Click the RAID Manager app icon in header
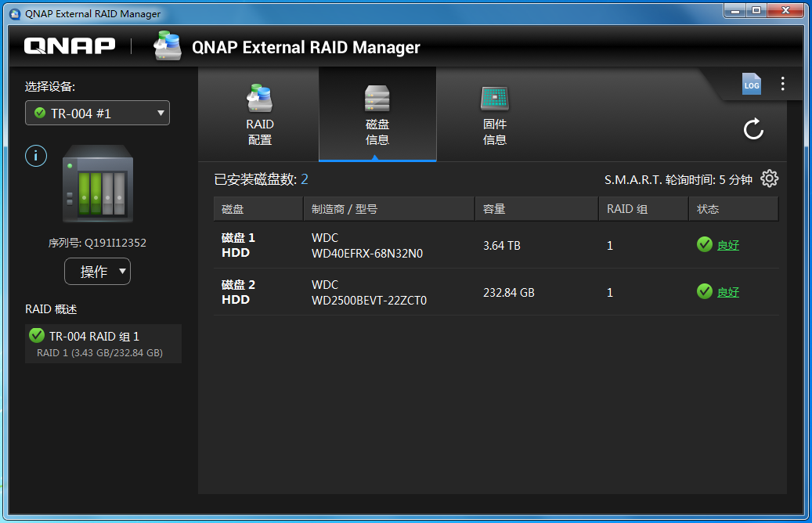This screenshot has height=523, width=812. click(168, 45)
